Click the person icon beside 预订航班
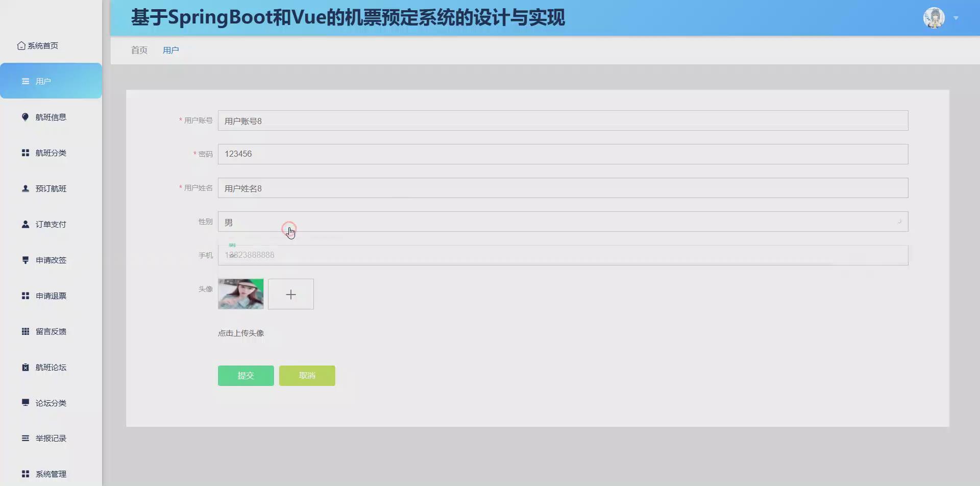Viewport: 980px width, 486px height. [x=26, y=188]
